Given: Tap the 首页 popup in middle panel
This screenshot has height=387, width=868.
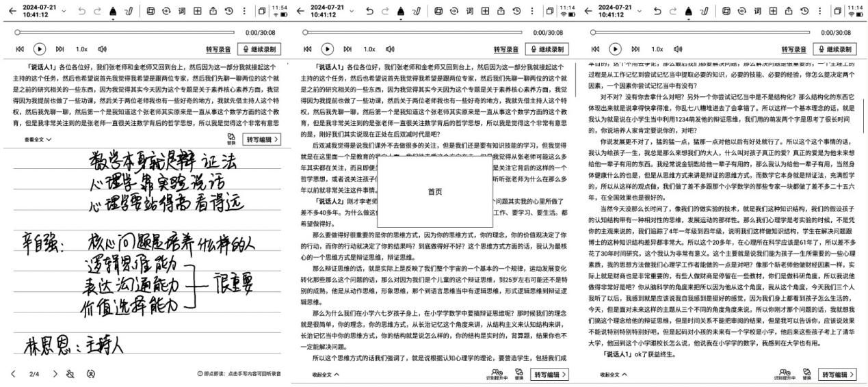Looking at the screenshot, I should coord(435,192).
